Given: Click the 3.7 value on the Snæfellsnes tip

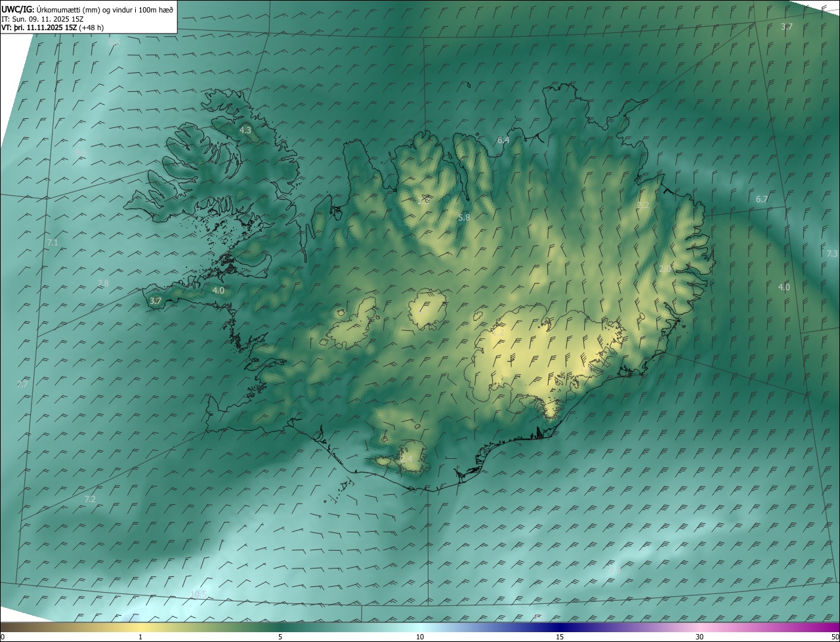Looking at the screenshot, I should [156, 301].
